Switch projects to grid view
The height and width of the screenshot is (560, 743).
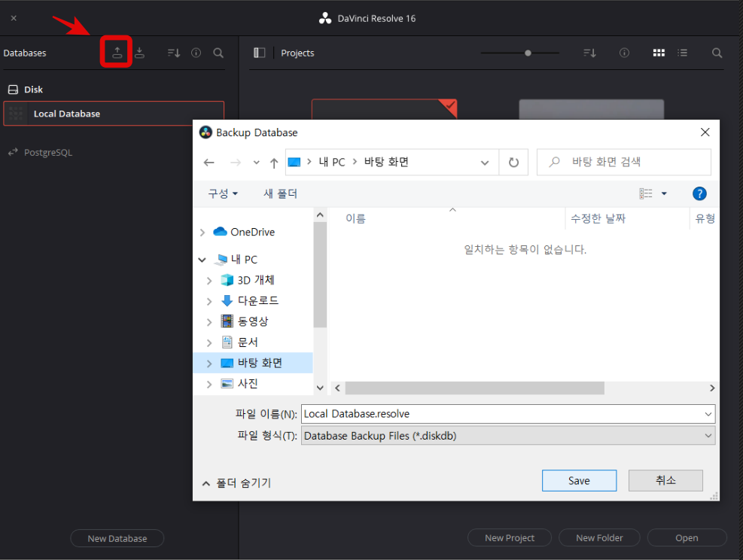pos(659,53)
